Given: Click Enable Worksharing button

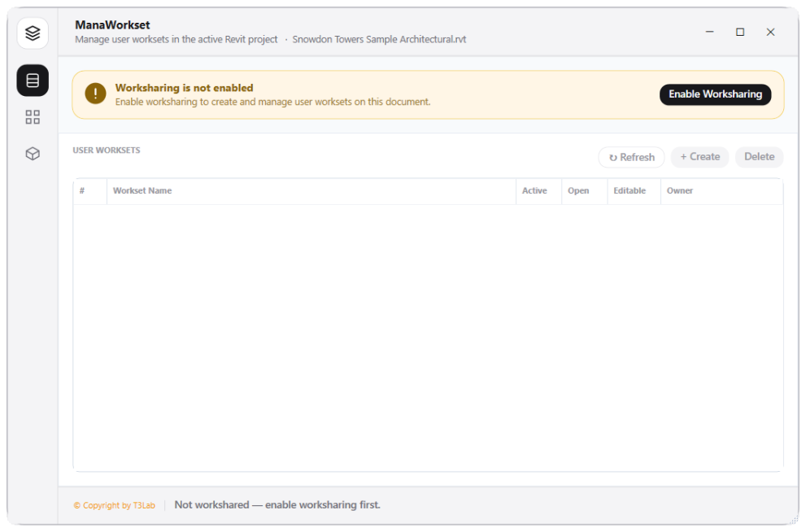Looking at the screenshot, I should [715, 94].
